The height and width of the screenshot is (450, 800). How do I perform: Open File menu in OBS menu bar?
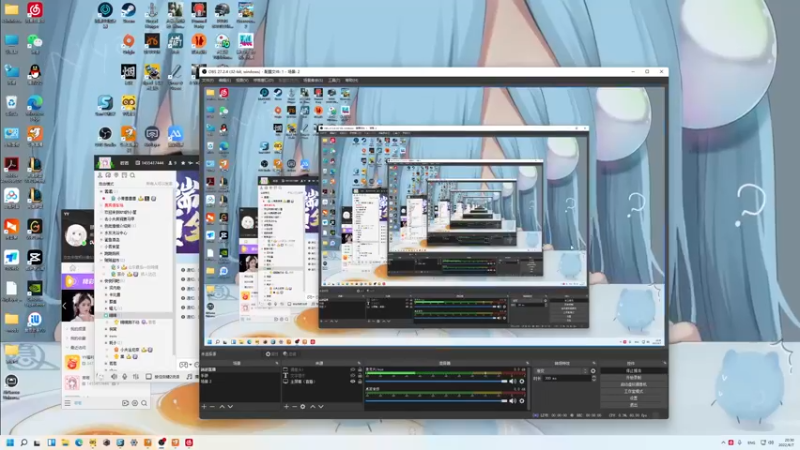[x=208, y=80]
